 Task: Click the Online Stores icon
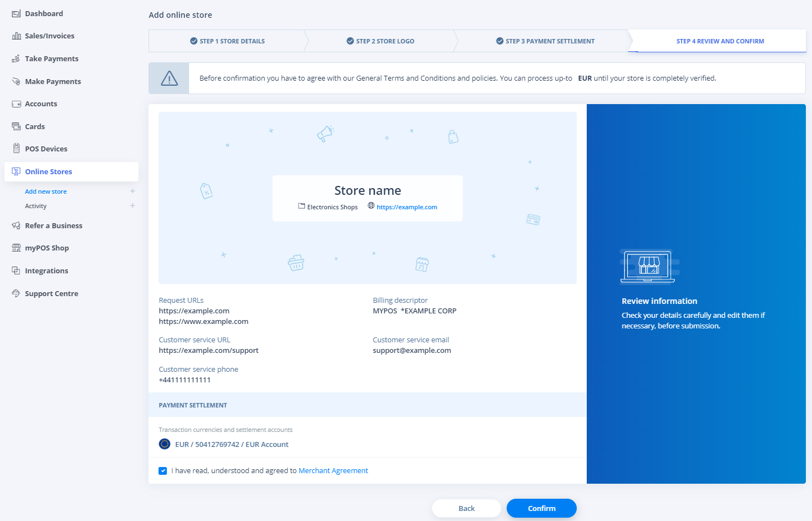[16, 171]
